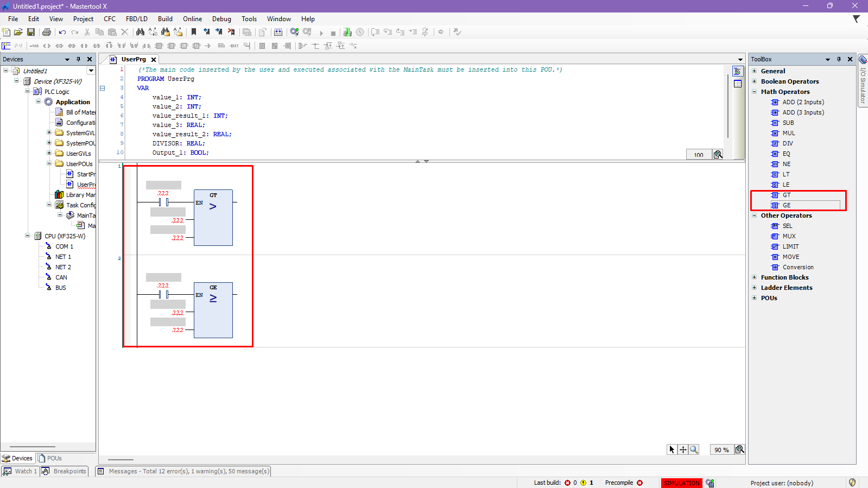Collapse the UserPOUs folder in tree
The width and height of the screenshot is (868, 488).
(x=49, y=163)
